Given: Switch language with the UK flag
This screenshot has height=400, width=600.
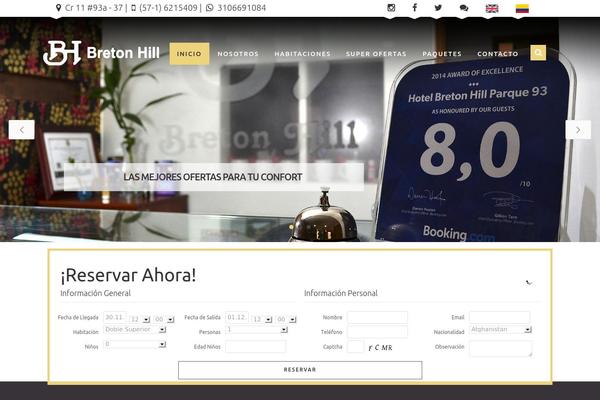Looking at the screenshot, I should [492, 8].
